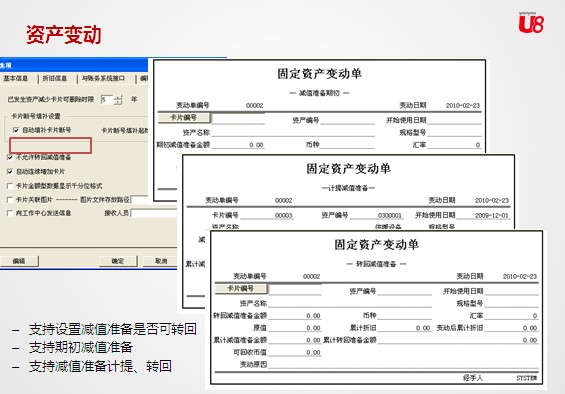Image resolution: width=565 pixels, height=394 pixels.
Task: Enable 卡片关联图片 checkbox
Action: 10,200
